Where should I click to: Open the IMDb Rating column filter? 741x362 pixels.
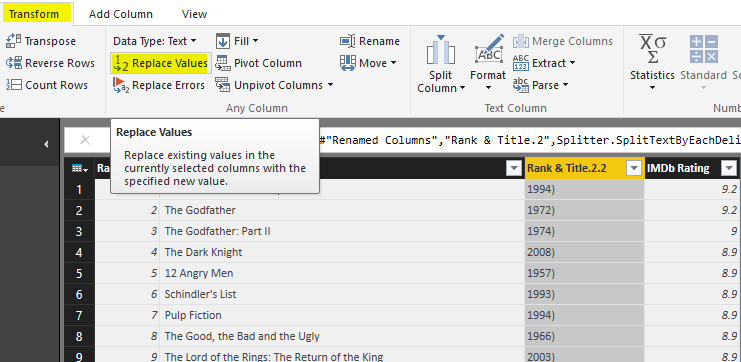[x=729, y=168]
